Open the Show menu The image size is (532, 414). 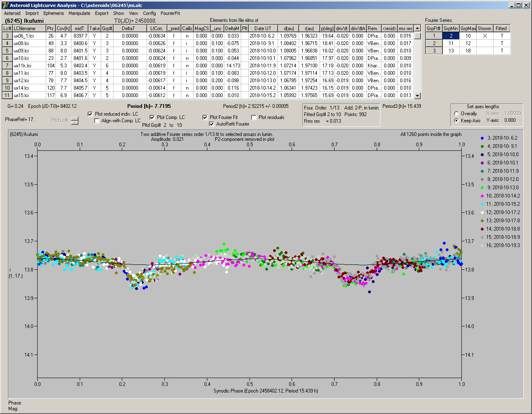(119, 13)
